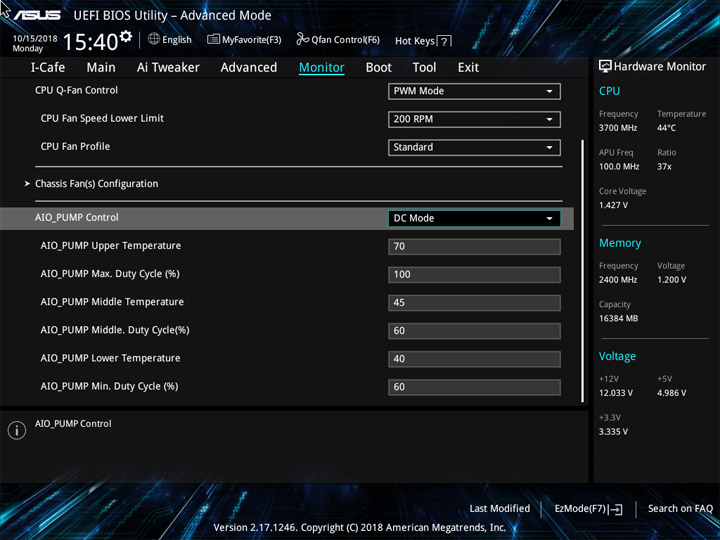The width and height of the screenshot is (720, 540).
Task: Click the Hot Keys question mark icon
Action: (444, 41)
